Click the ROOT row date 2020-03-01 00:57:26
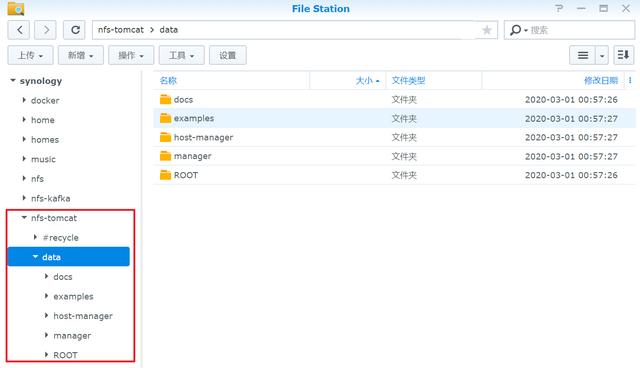Image resolution: width=640 pixels, height=368 pixels. (x=571, y=175)
